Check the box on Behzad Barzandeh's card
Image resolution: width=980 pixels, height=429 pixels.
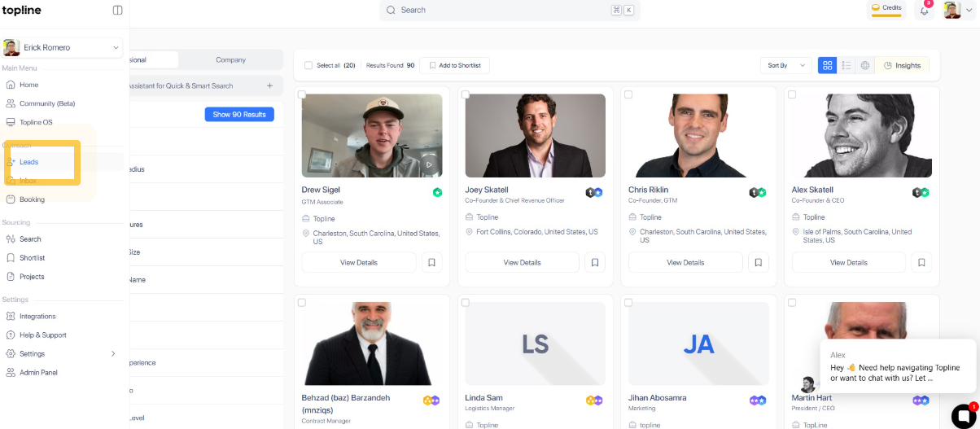(x=302, y=302)
